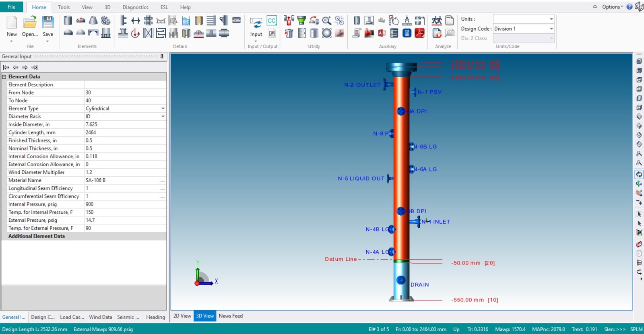Click the Analyze running figures icon
644x334 pixels.
[x=437, y=21]
